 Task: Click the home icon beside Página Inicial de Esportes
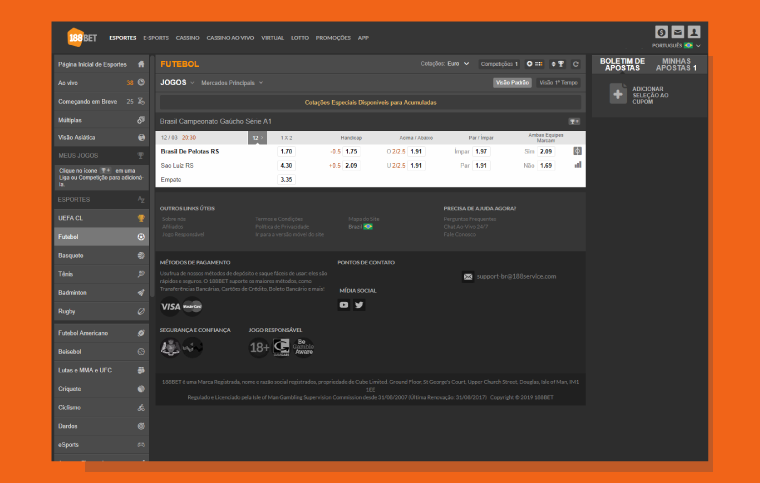point(141,64)
